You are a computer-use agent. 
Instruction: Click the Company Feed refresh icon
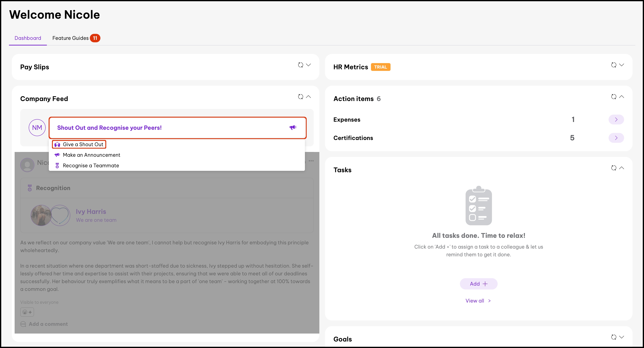pyautogui.click(x=301, y=97)
